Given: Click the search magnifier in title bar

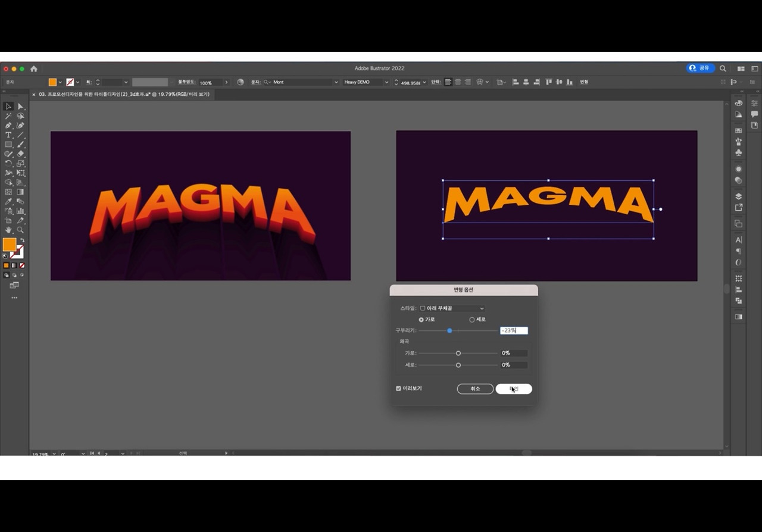Looking at the screenshot, I should tap(723, 68).
